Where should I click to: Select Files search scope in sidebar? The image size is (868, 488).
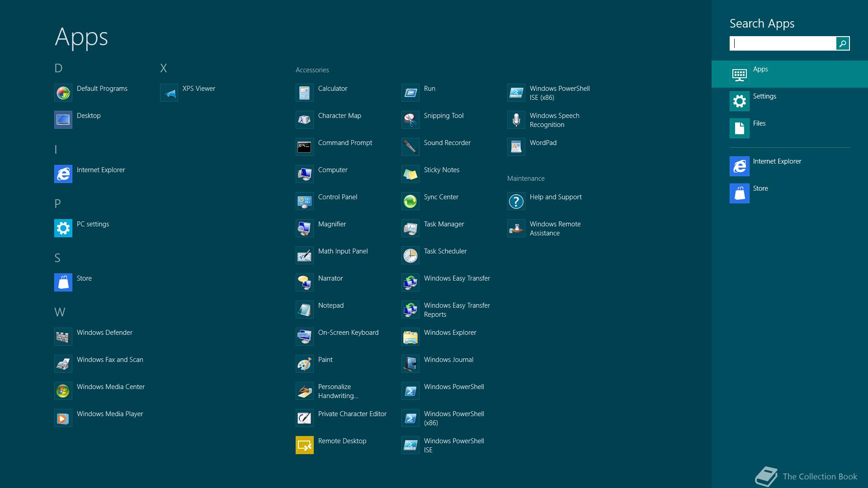(x=789, y=128)
